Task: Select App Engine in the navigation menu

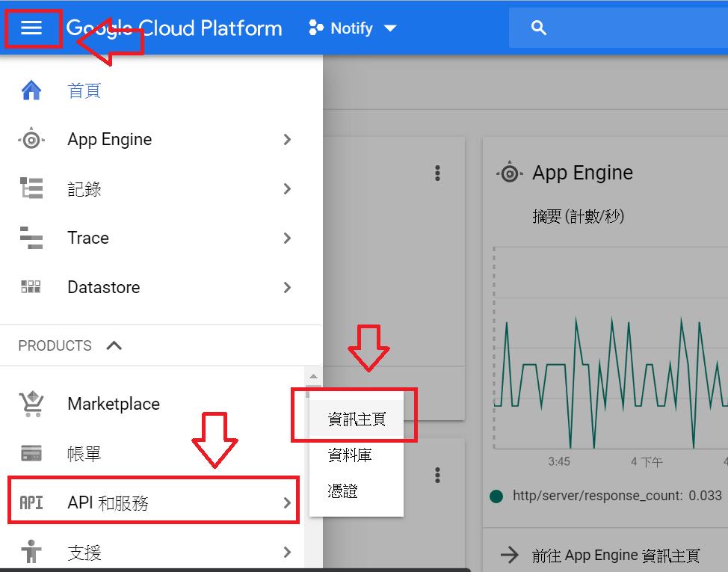Action: coord(110,139)
